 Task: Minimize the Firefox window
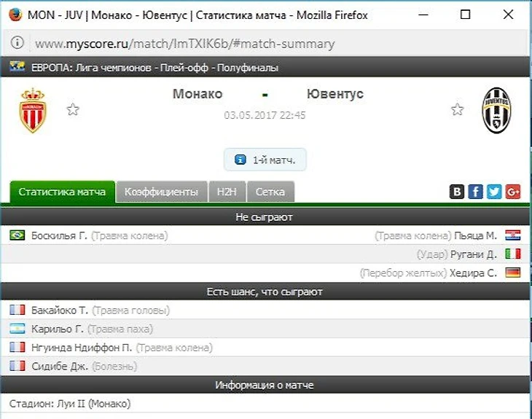click(423, 15)
